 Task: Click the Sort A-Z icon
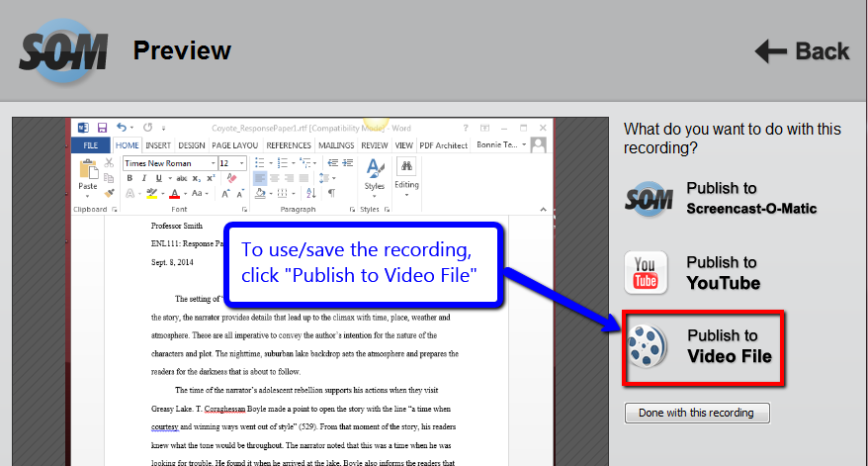tap(310, 193)
